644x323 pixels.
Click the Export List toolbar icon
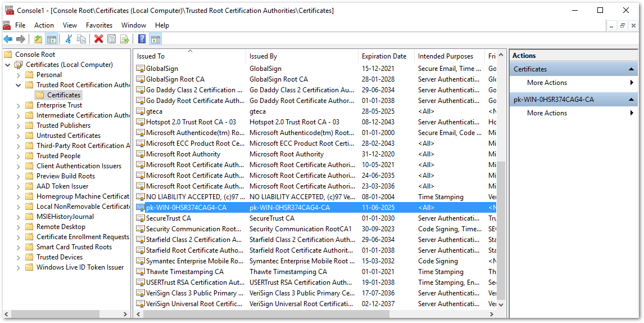click(x=125, y=39)
